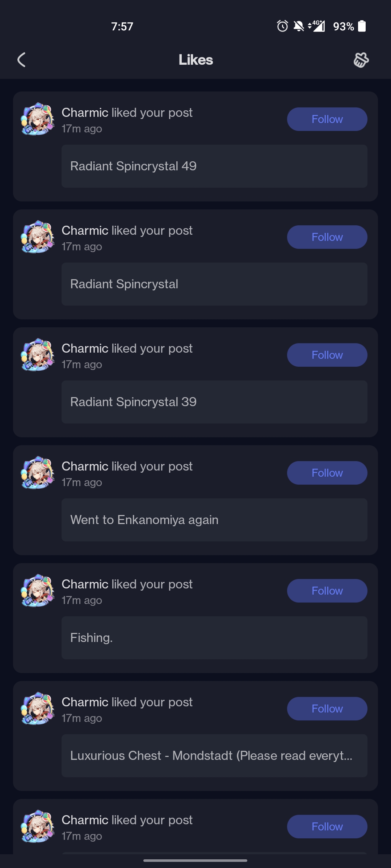Image resolution: width=391 pixels, height=868 pixels.
Task: Tap the alarm clock status bar icon
Action: (x=282, y=26)
